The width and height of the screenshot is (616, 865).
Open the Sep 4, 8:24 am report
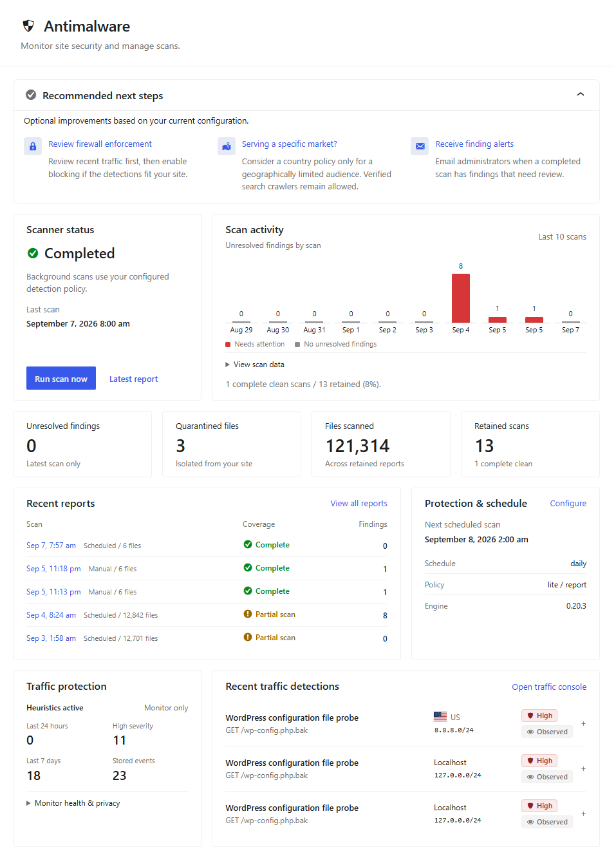tap(51, 615)
